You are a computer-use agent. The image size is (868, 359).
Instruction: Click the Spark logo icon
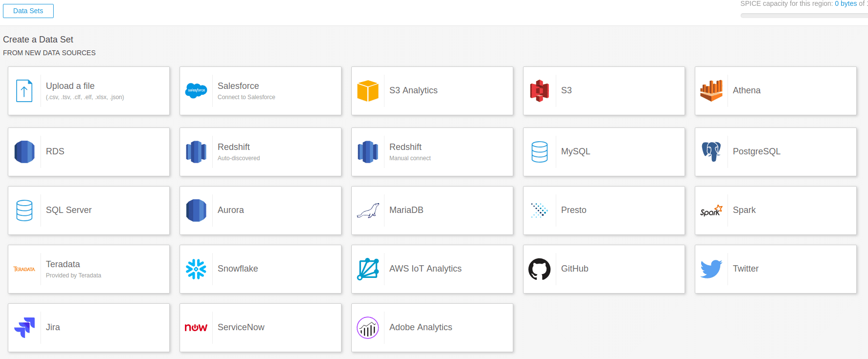(711, 211)
